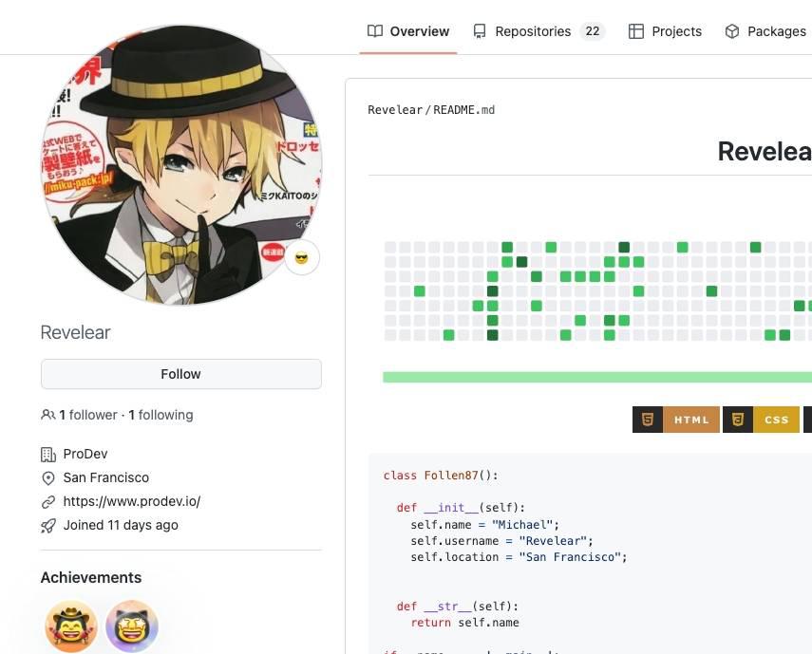The image size is (812, 654).
Task: Click the 'ProDev' company text
Action: 85,454
